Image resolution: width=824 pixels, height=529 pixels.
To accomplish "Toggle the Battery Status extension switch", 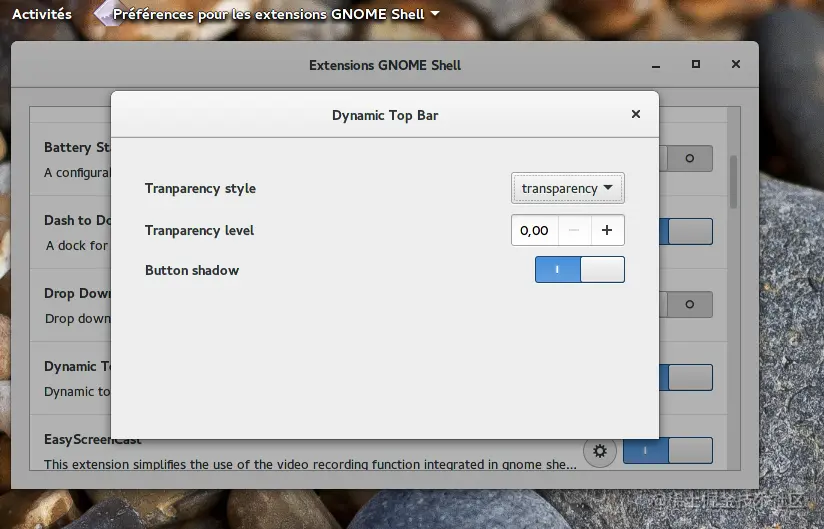I will pos(686,158).
